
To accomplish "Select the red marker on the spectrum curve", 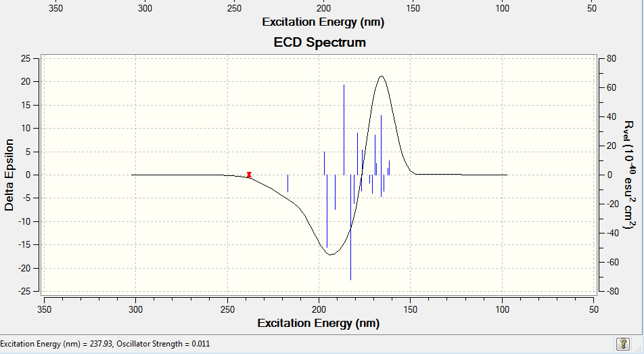I will click(249, 175).
